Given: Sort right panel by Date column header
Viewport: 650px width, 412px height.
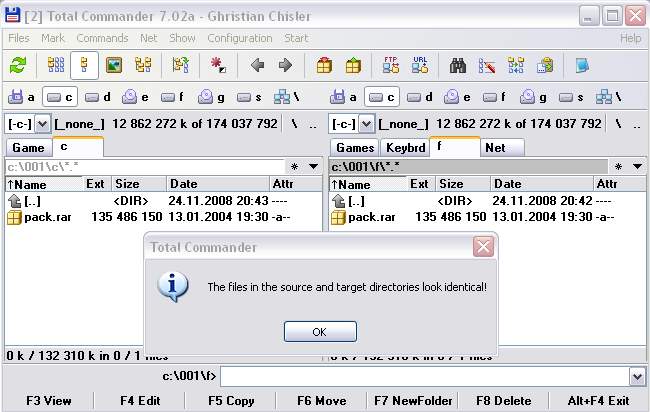Looking at the screenshot, I should click(507, 184).
